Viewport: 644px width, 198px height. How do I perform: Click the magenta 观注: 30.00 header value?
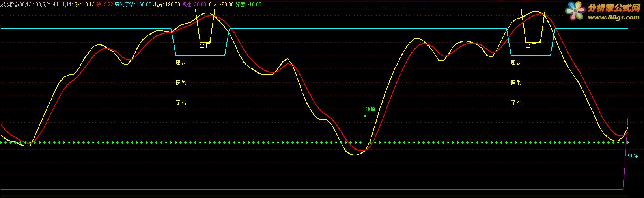(194, 4)
